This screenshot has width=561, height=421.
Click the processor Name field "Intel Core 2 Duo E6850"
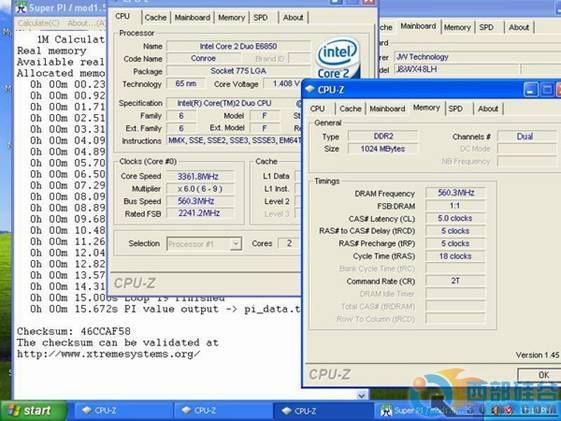238,46
